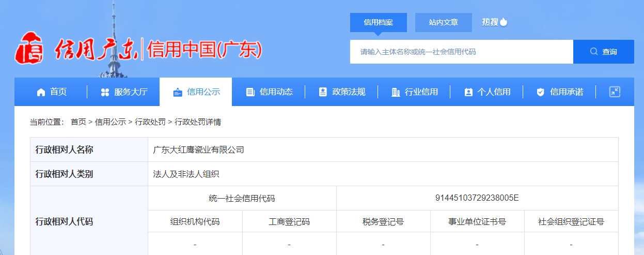
Task: Click breadcrumb text 行政处罚详情
Action: click(198, 122)
